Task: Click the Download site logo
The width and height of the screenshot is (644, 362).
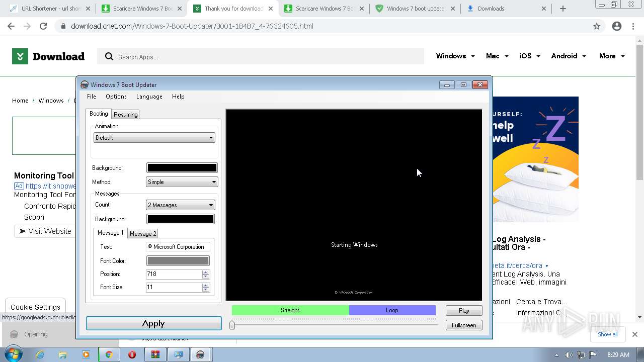Action: 48,56
